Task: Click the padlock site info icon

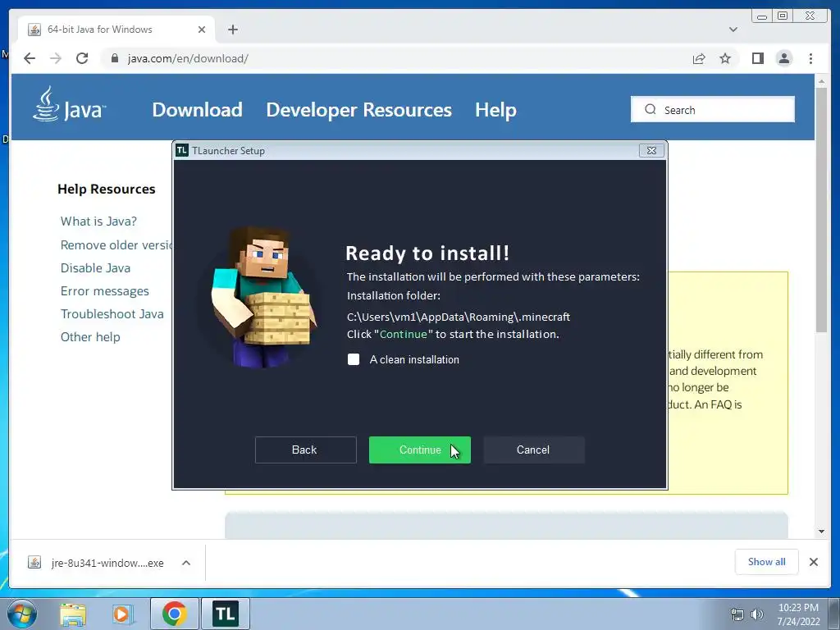Action: coord(115,58)
